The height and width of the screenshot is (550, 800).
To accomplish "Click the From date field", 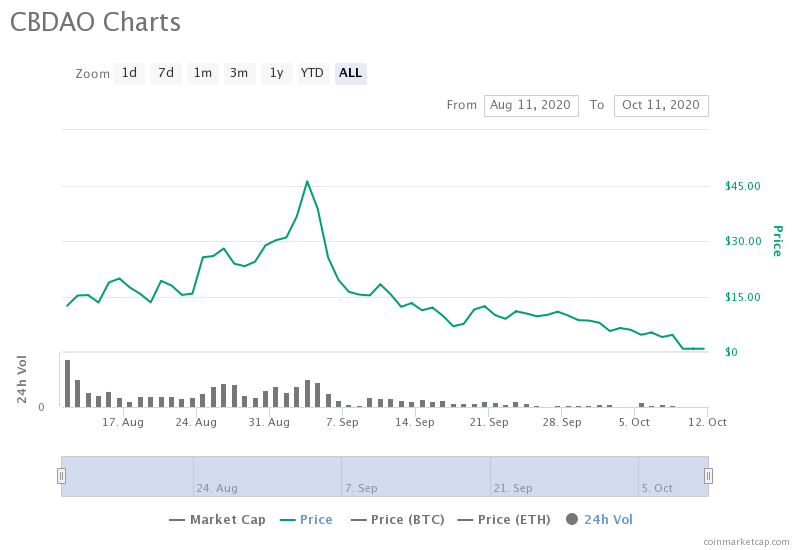I will click(x=531, y=105).
